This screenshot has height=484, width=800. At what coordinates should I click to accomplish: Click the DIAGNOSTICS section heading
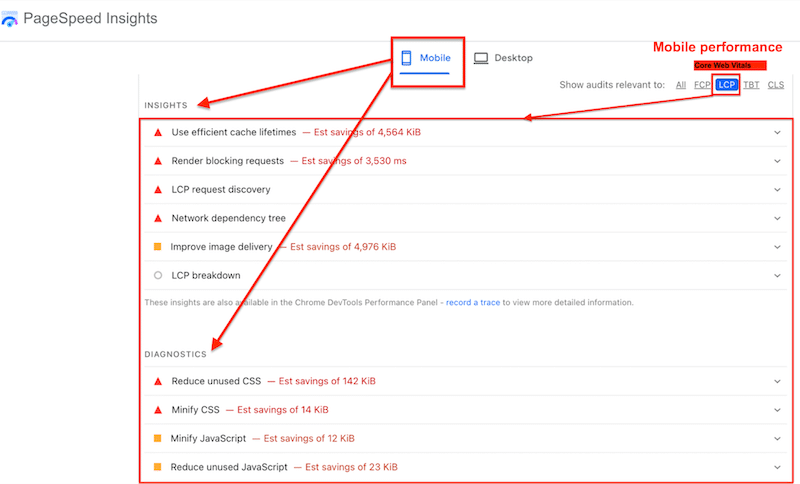176,354
